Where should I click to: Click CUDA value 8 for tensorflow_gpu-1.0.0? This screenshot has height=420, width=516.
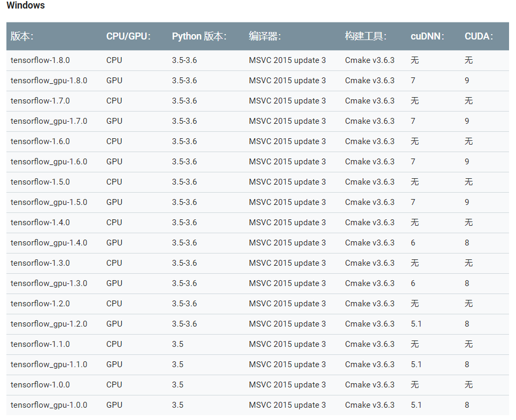[467, 405]
